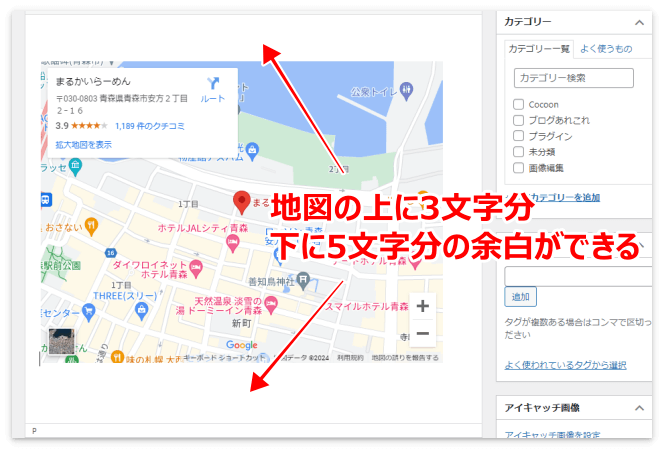The width and height of the screenshot is (664, 451).
Task: Click キーボード ショートカット button on map
Action: tap(224, 358)
